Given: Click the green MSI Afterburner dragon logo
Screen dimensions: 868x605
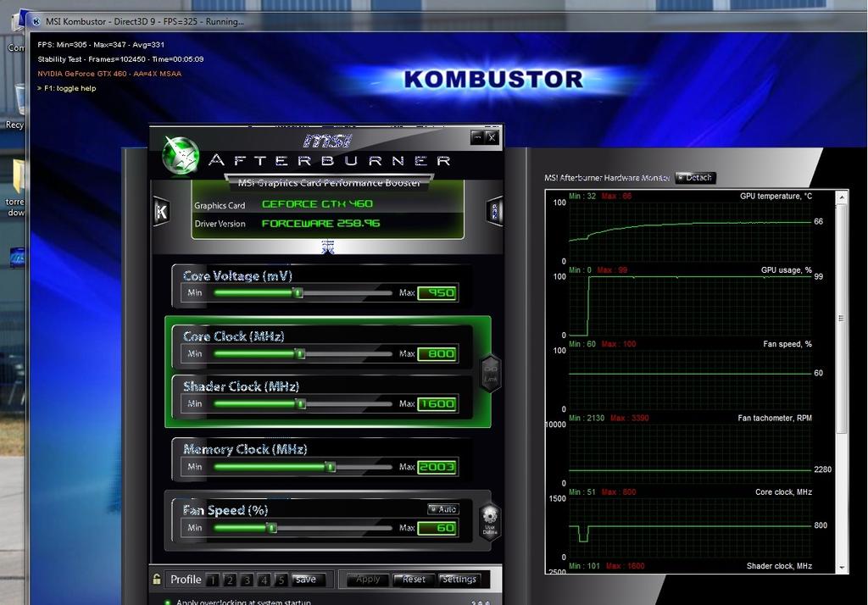Looking at the screenshot, I should coord(181,155).
